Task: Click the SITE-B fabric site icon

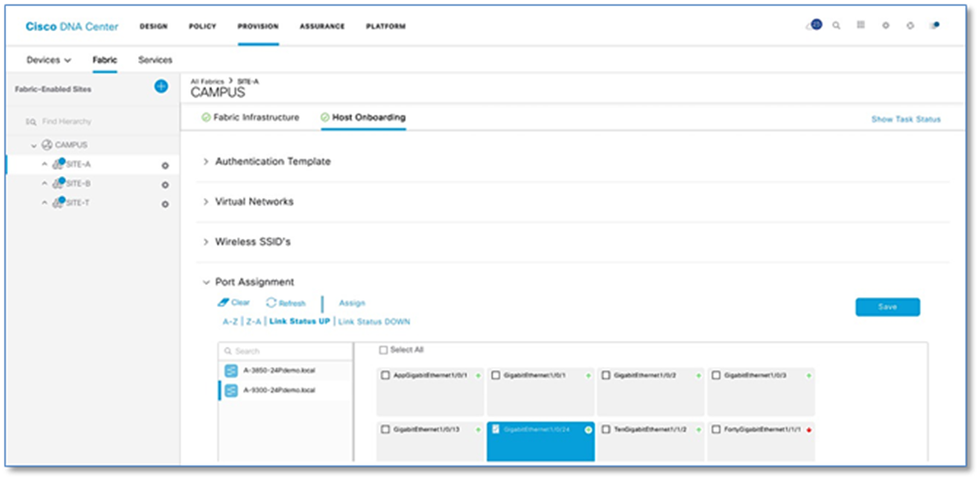Action: [59, 184]
